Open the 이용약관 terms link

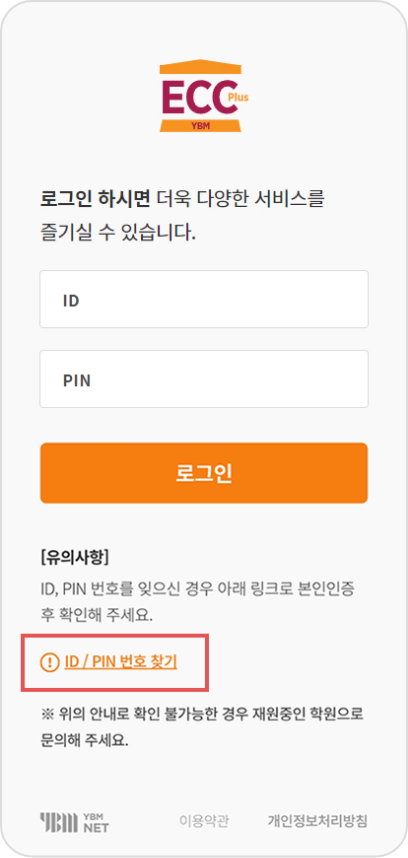204,821
